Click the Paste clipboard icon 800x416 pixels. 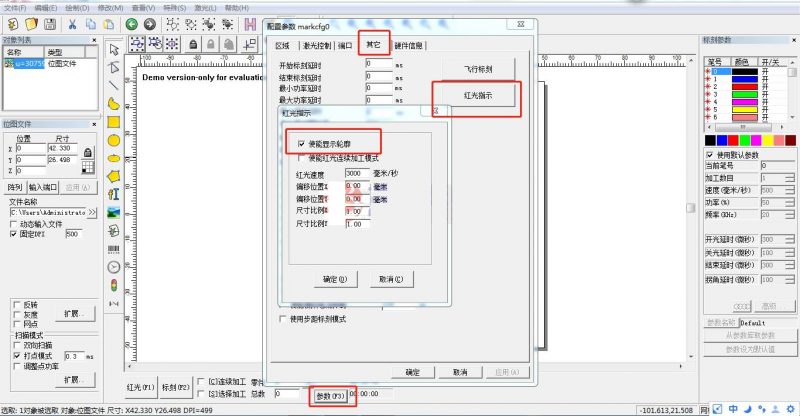coord(109,24)
